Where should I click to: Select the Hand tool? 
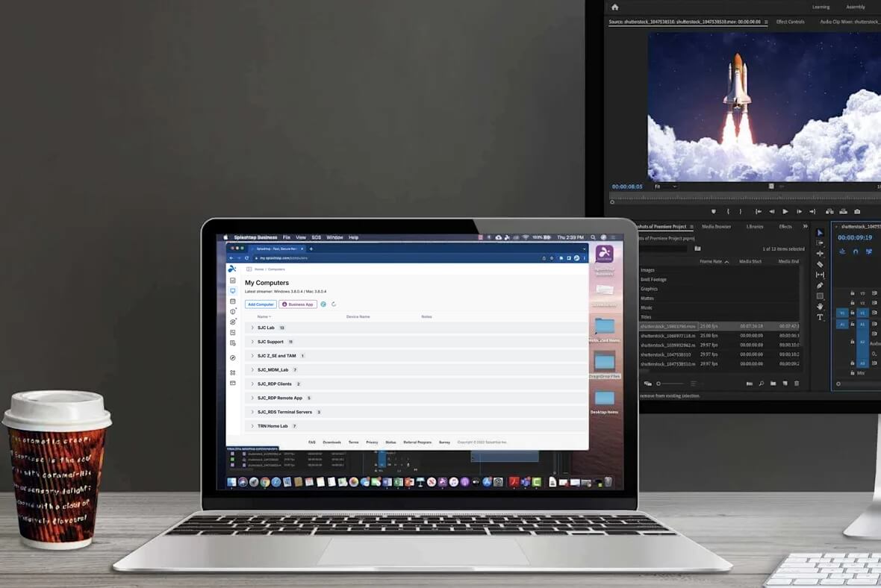click(x=820, y=307)
